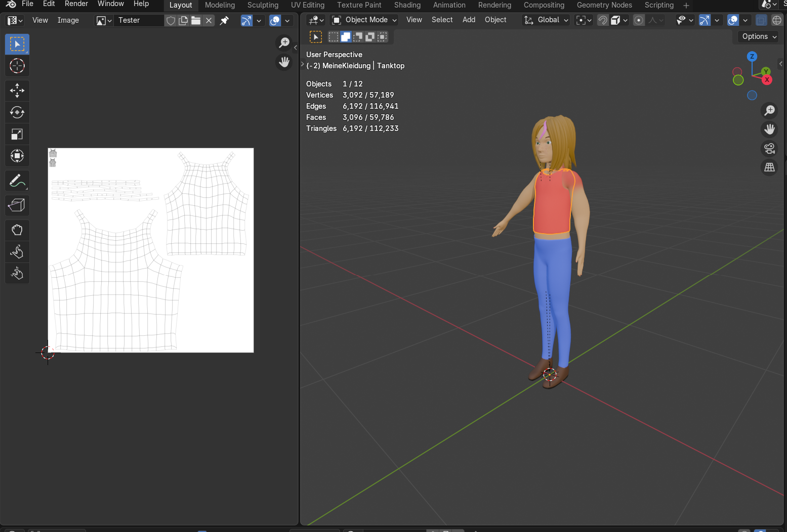Enable the fake user shield for the Tester image

tap(171, 20)
